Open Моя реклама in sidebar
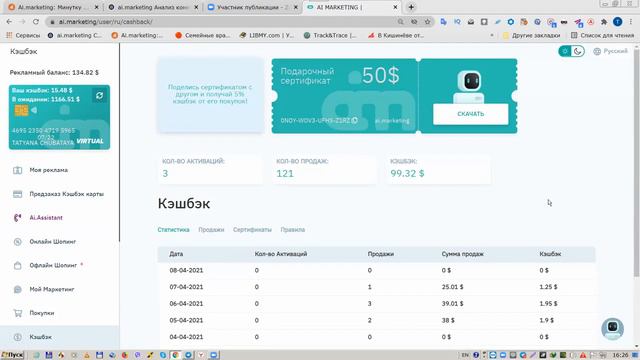Viewport: 640px width, 360px height. 48,170
